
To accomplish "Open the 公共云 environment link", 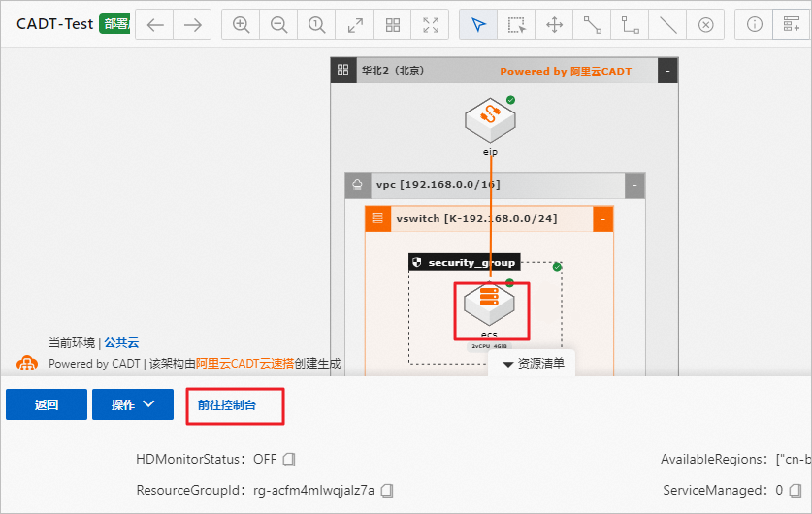I will (121, 342).
